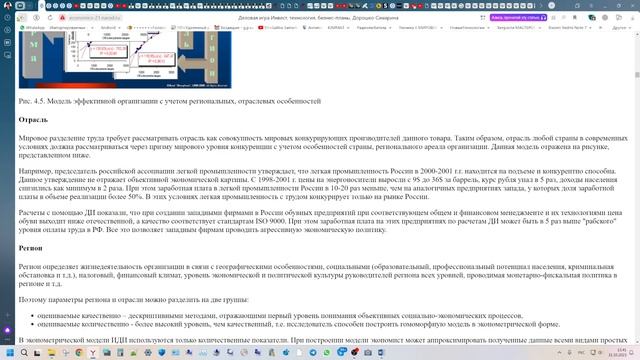Open the Camera app from taskbar
640x360 pixels.
click(x=368, y=353)
